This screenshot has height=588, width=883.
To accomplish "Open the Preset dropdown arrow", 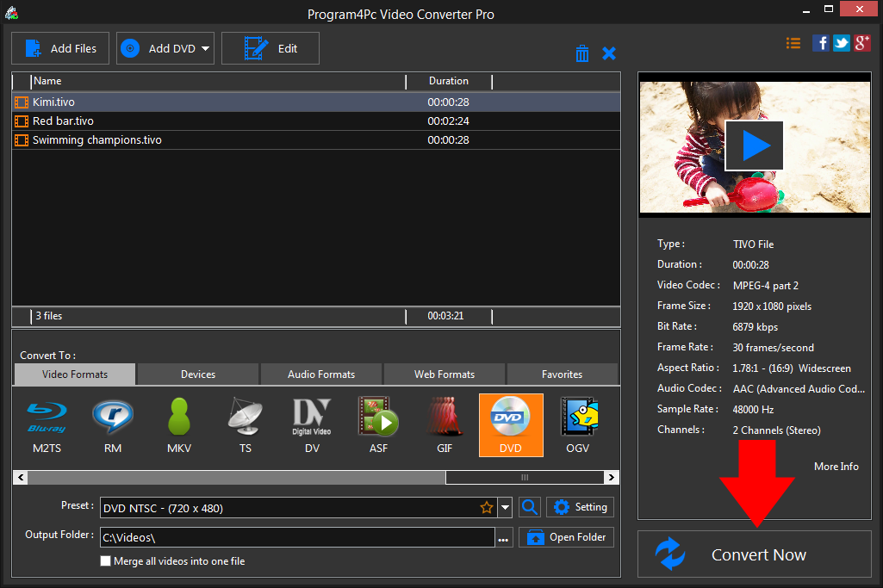I will point(505,508).
